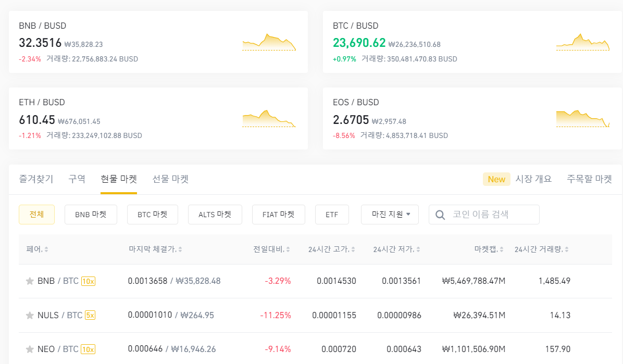Click the 5x margin badge on NULS / BTC
The image size is (623, 364).
(x=90, y=316)
